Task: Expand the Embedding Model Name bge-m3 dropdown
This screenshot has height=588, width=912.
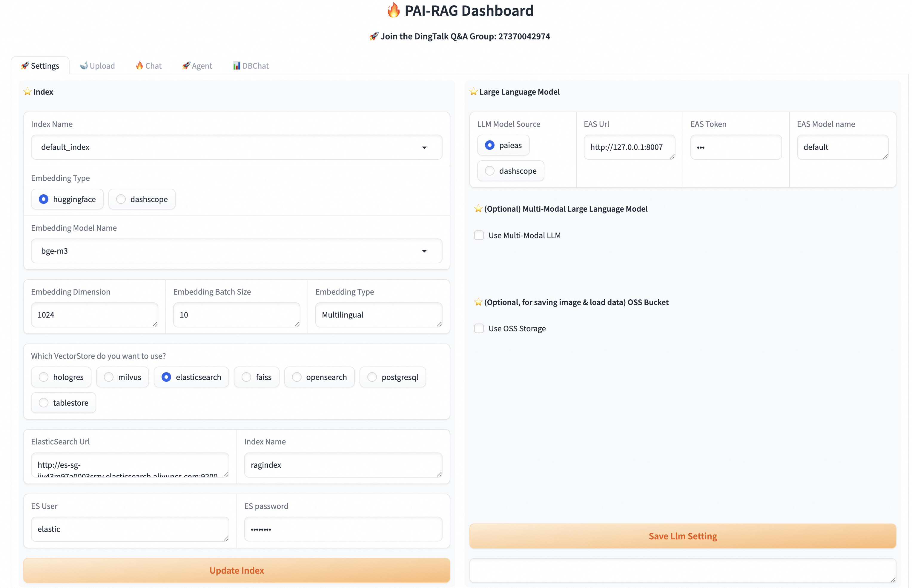Action: pyautogui.click(x=424, y=251)
